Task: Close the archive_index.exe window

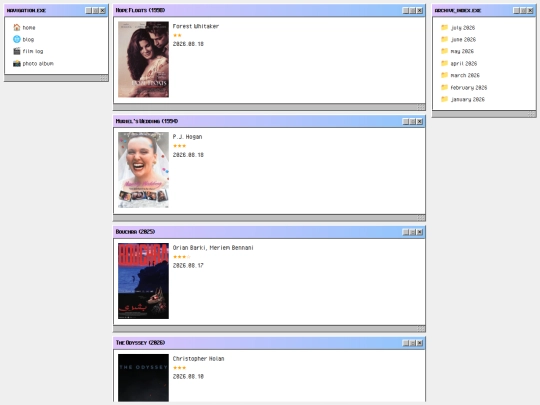Action: [530, 10]
